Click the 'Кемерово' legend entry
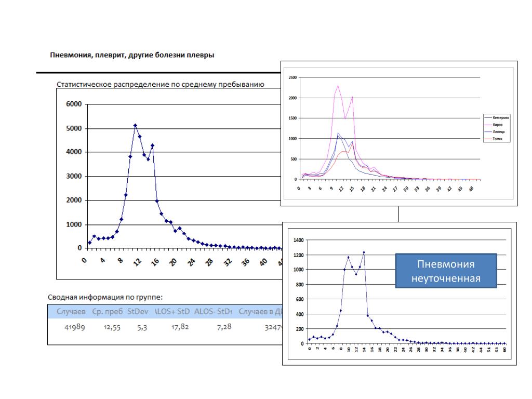The width and height of the screenshot is (532, 399). [497, 118]
